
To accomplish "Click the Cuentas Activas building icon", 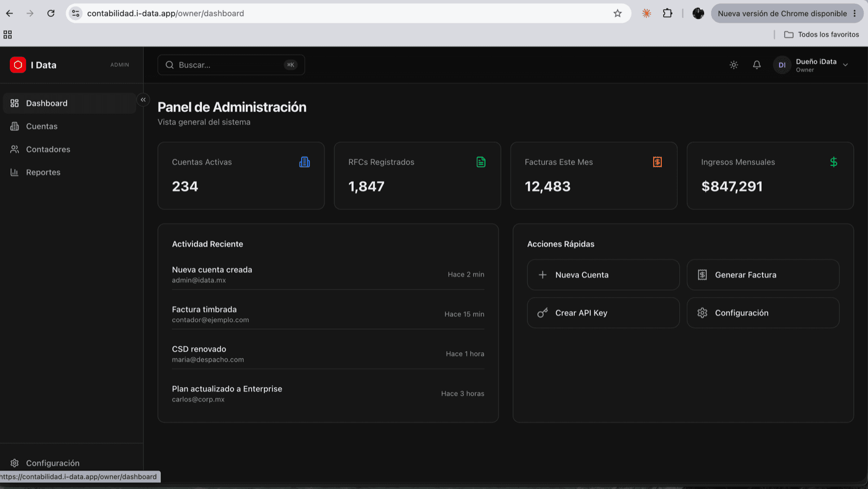I will click(304, 162).
